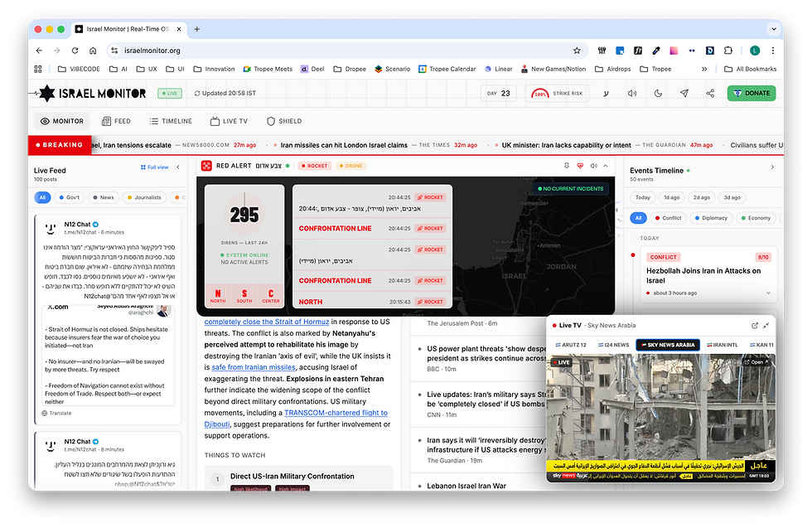Expand the Events Timeline panel chevron
This screenshot has width=812, height=528.
pyautogui.click(x=772, y=167)
